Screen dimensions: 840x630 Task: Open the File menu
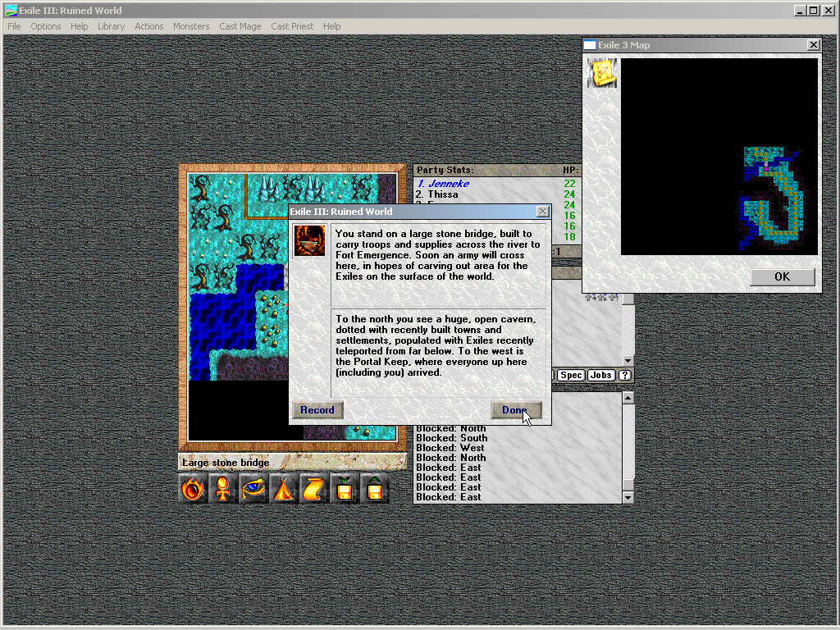pyautogui.click(x=14, y=26)
